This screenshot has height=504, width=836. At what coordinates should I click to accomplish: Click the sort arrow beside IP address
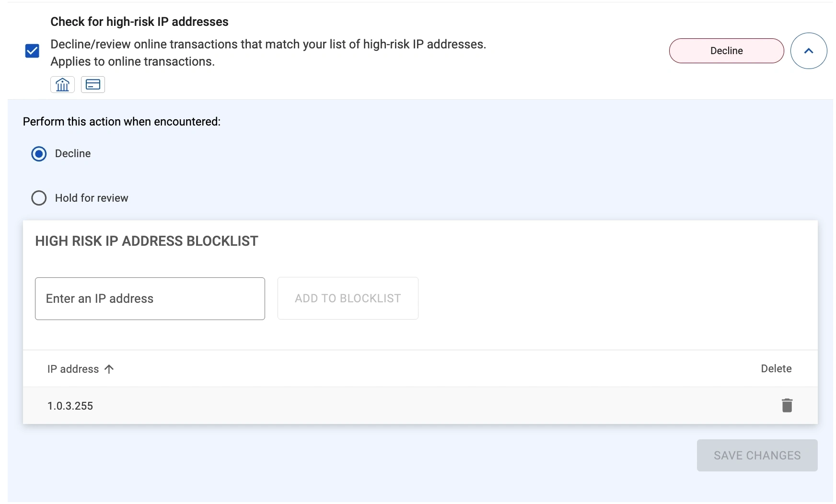pyautogui.click(x=109, y=369)
